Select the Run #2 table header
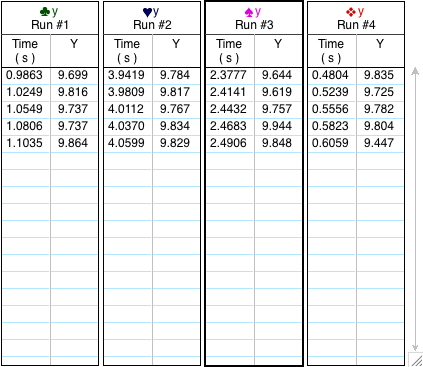The image size is (423, 367). pyautogui.click(x=152, y=18)
